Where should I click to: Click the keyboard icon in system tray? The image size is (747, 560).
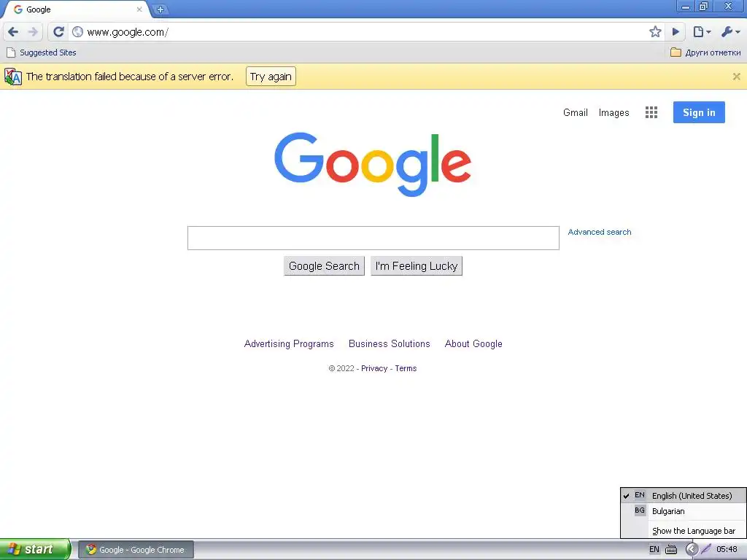(671, 550)
